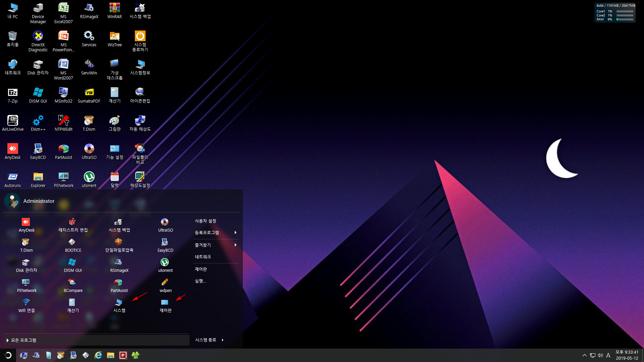Screen dimensions: 644x362
Task: Launch BOOTICE from the start menu
Action: 73,245
